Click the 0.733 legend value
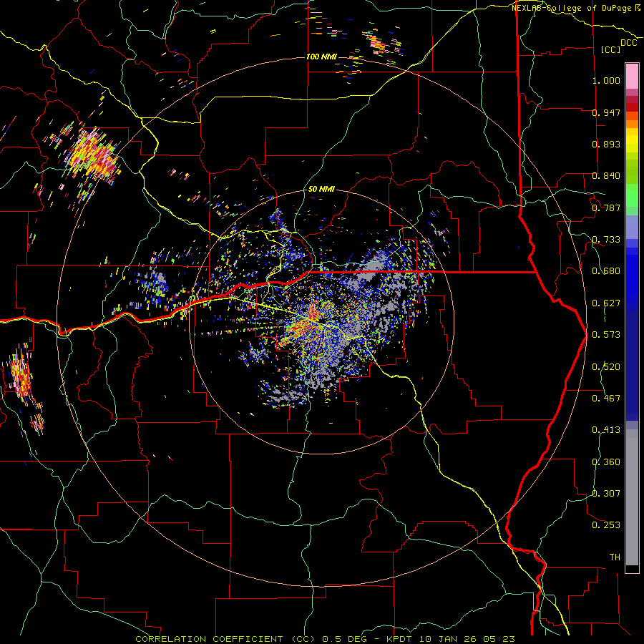 click(606, 240)
